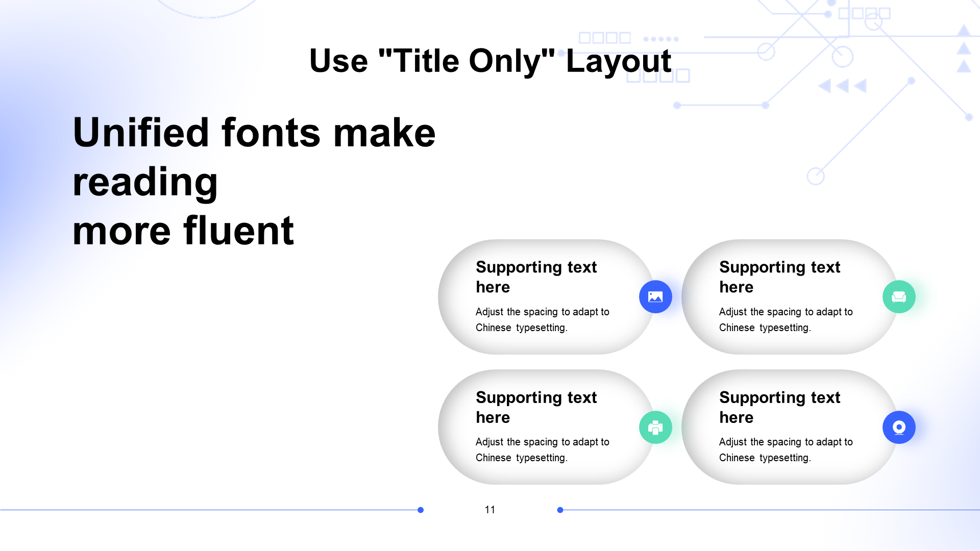The image size is (980, 551).
Task: Select the description text in the picture-icon card
Action: tap(543, 319)
